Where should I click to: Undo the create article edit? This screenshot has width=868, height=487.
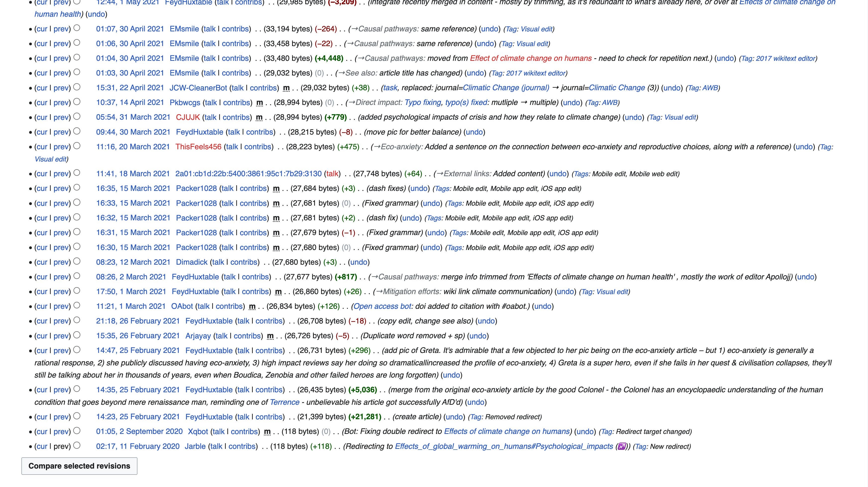click(x=454, y=417)
